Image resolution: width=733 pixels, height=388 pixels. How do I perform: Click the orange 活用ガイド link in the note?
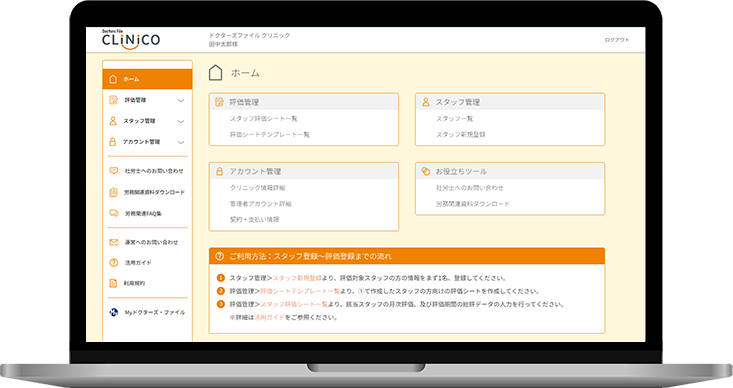[x=269, y=317]
